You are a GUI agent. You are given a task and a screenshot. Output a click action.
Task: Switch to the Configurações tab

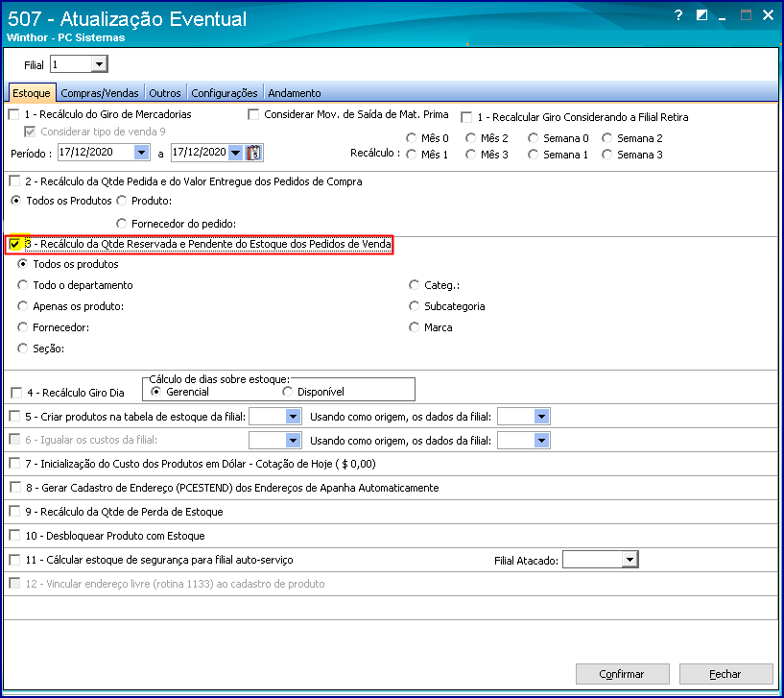point(224,93)
